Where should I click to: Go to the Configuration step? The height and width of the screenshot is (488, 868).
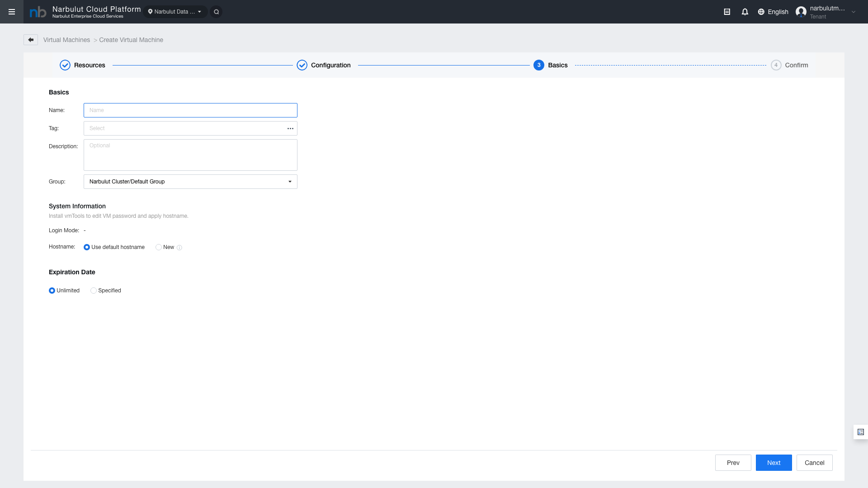(331, 65)
